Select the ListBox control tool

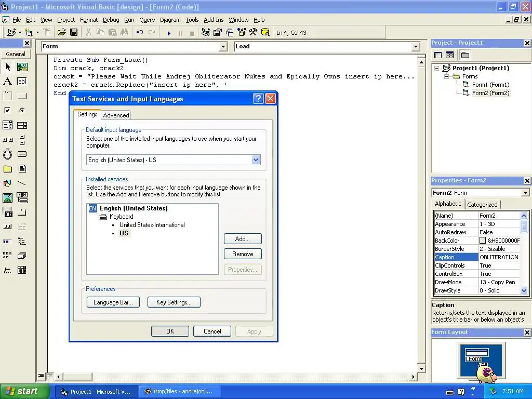(x=22, y=125)
